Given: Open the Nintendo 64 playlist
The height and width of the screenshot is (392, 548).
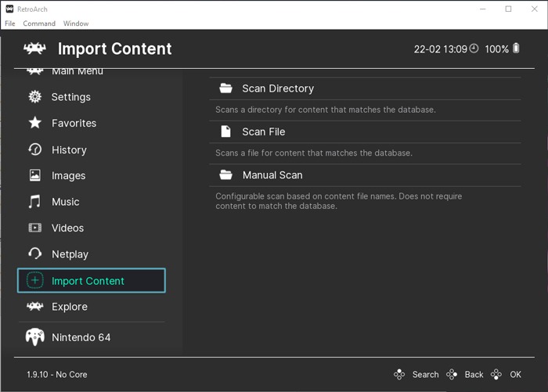Looking at the screenshot, I should 92,337.
